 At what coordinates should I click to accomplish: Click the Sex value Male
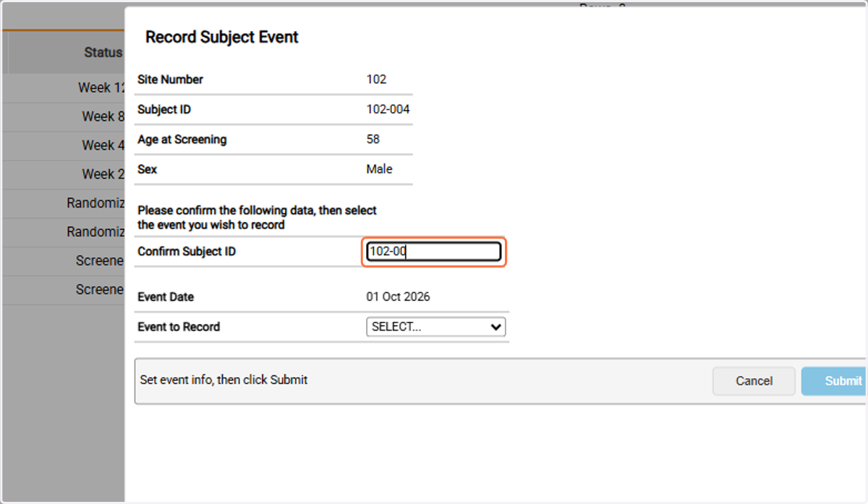[x=379, y=169]
